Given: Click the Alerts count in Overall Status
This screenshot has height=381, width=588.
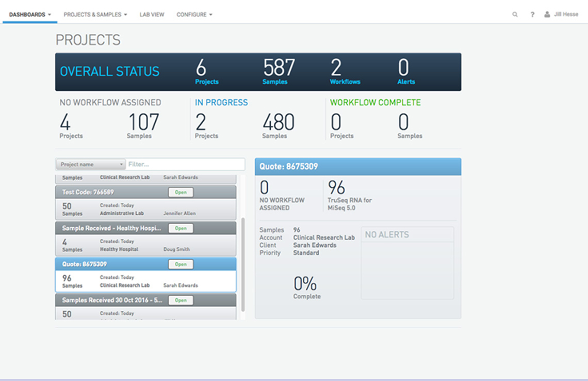Looking at the screenshot, I should [404, 68].
